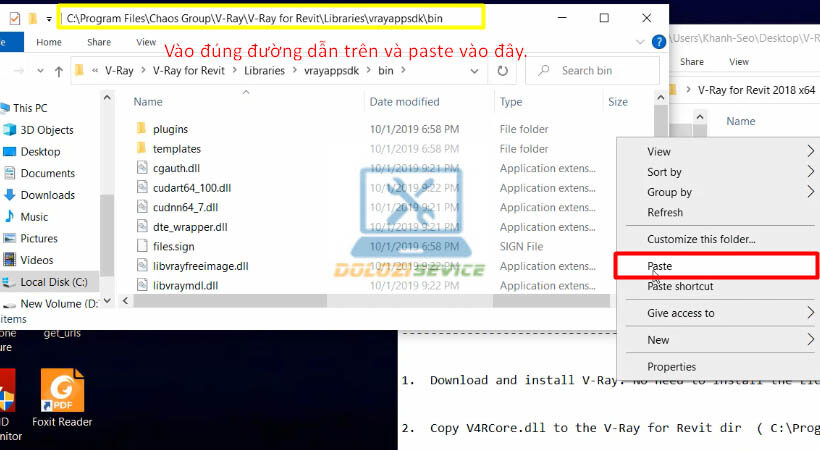The width and height of the screenshot is (820, 450).
Task: Switch to the Share ribbon tab
Action: (x=99, y=42)
